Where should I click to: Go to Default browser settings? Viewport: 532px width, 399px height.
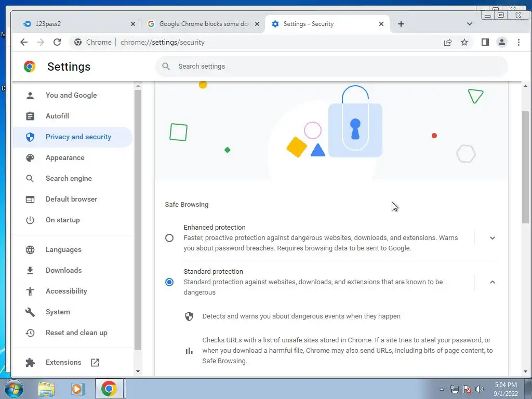72,199
